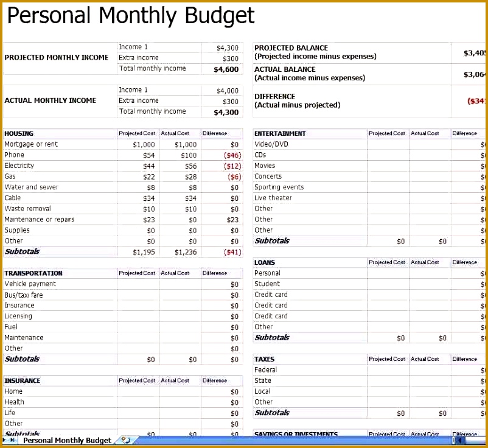Select the Federal taxes row label
The image size is (488, 448).
265,370
